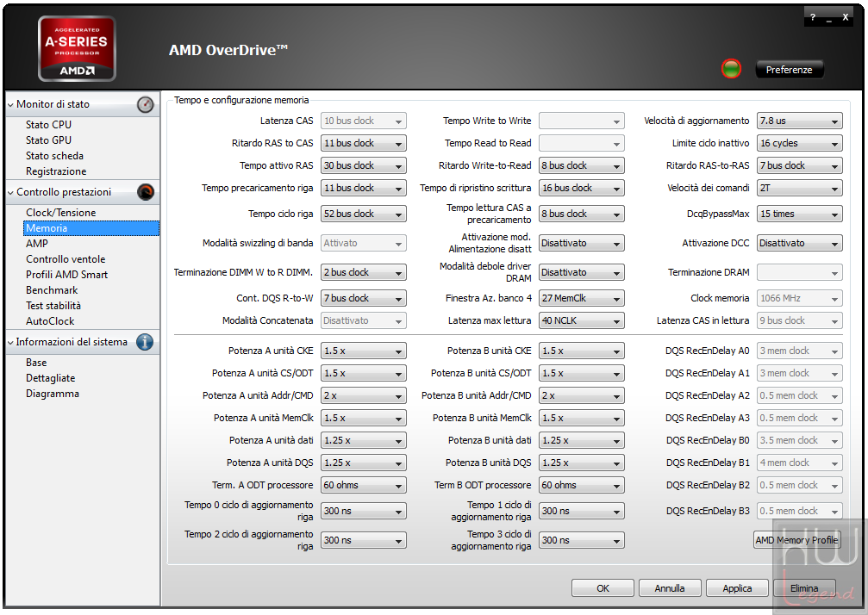This screenshot has width=868, height=615.
Task: Open Tempo di ripristino scrittura dropdown
Action: coord(581,188)
